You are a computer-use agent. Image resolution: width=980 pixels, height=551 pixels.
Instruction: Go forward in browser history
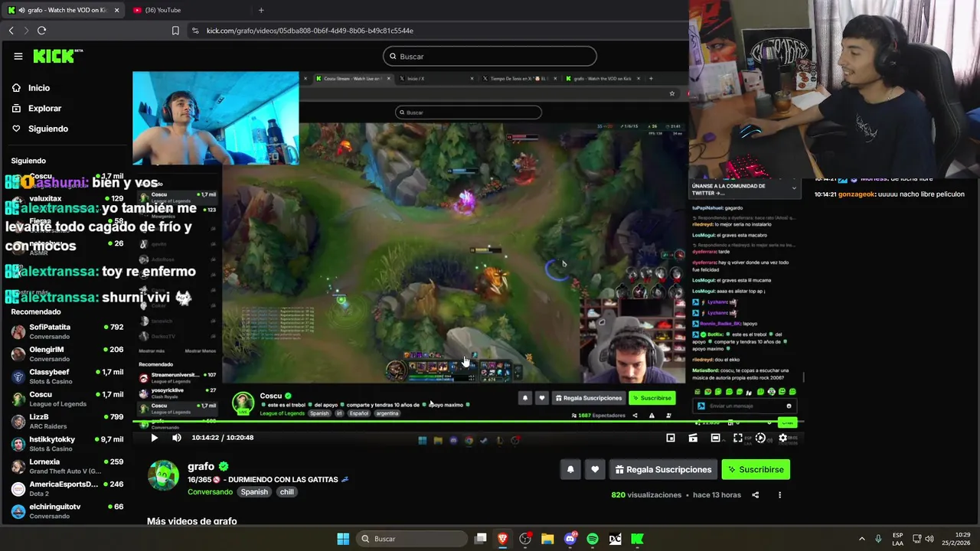26,31
